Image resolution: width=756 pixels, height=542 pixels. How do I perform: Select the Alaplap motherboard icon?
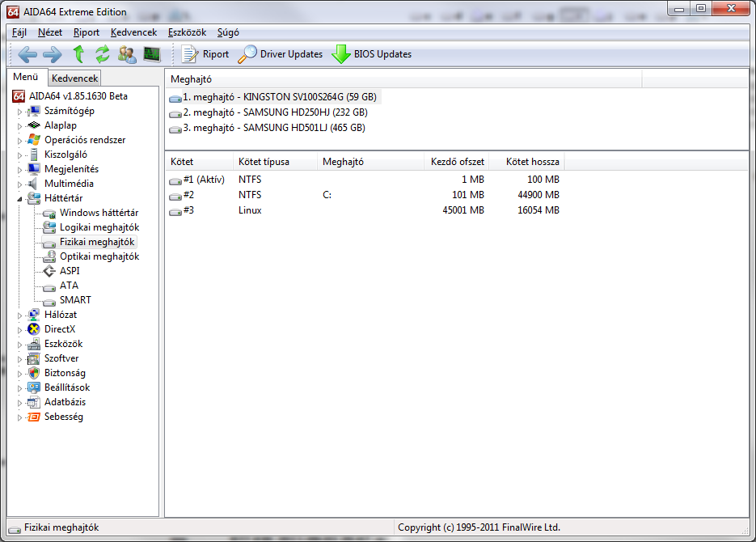(34, 125)
